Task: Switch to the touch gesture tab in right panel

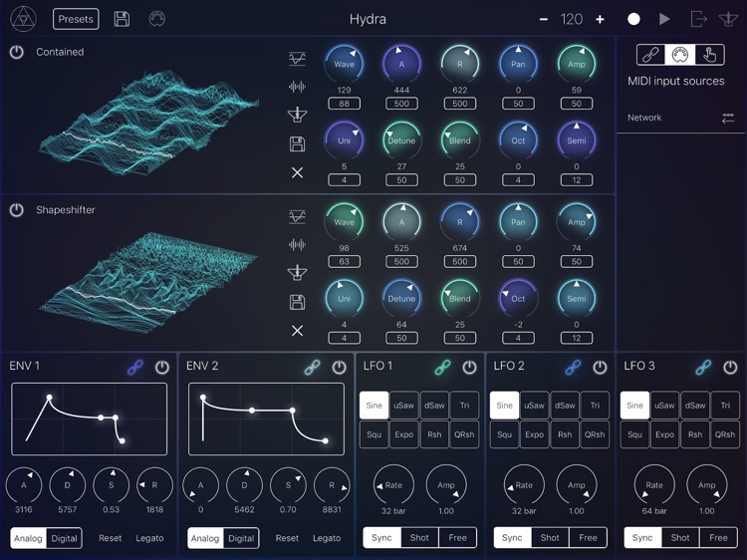Action: 710,55
